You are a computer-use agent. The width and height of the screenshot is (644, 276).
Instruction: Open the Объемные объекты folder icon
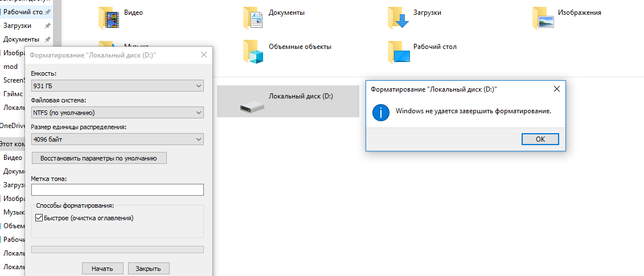tap(253, 52)
